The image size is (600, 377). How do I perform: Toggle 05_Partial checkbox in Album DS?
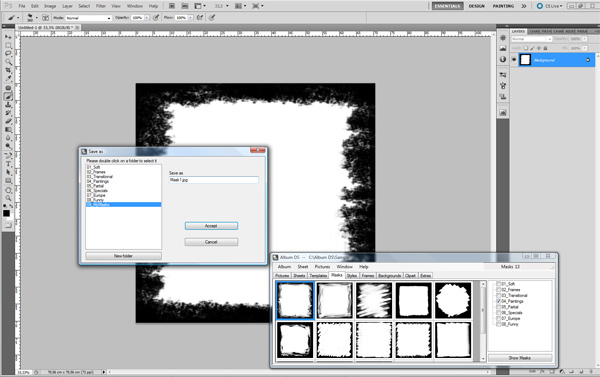[499, 307]
